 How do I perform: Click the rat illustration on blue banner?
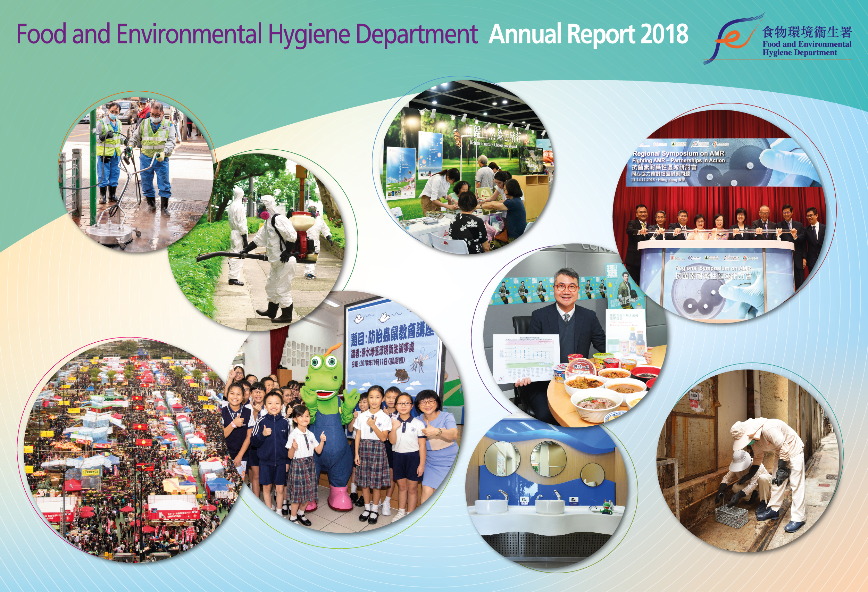[402, 375]
